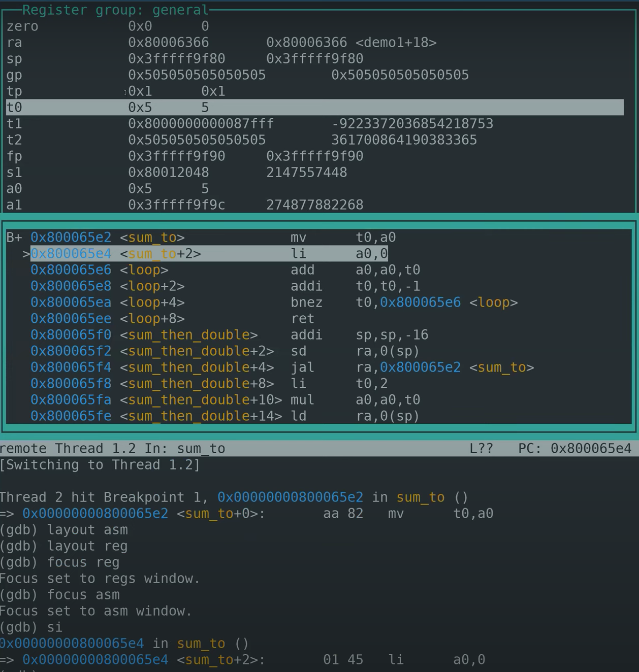
Task: Click the li t0,2 instruction
Action: [339, 384]
